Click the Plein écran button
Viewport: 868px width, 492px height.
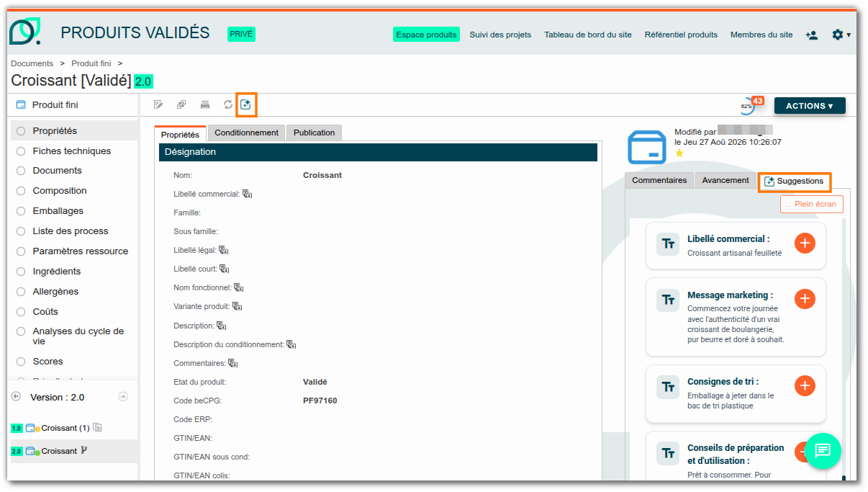pyautogui.click(x=811, y=204)
